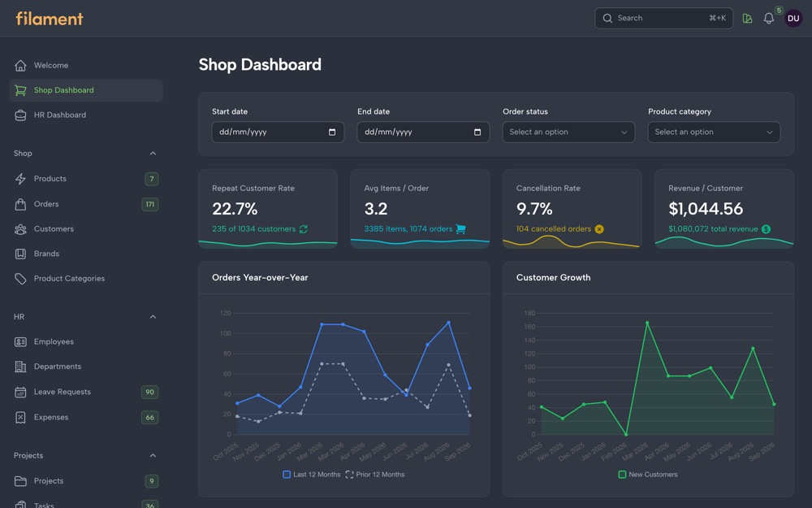The image size is (812, 508).
Task: Open HR Dashboard from sidebar
Action: [86, 115]
